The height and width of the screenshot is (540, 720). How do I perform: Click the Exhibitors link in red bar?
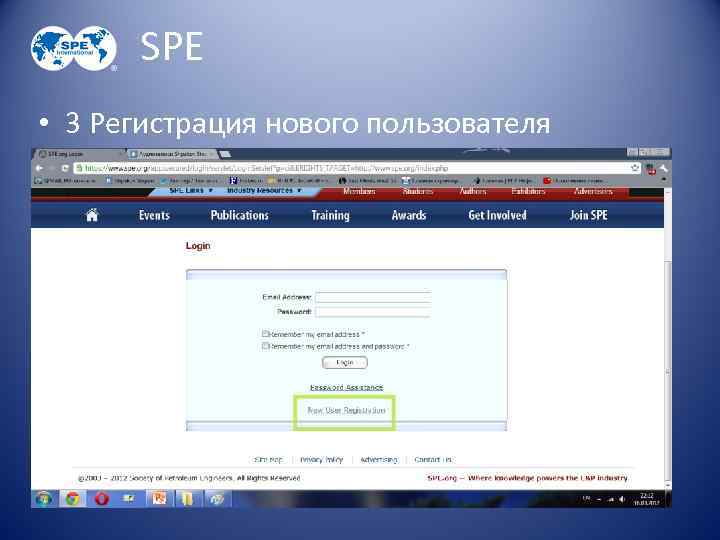pyautogui.click(x=528, y=191)
